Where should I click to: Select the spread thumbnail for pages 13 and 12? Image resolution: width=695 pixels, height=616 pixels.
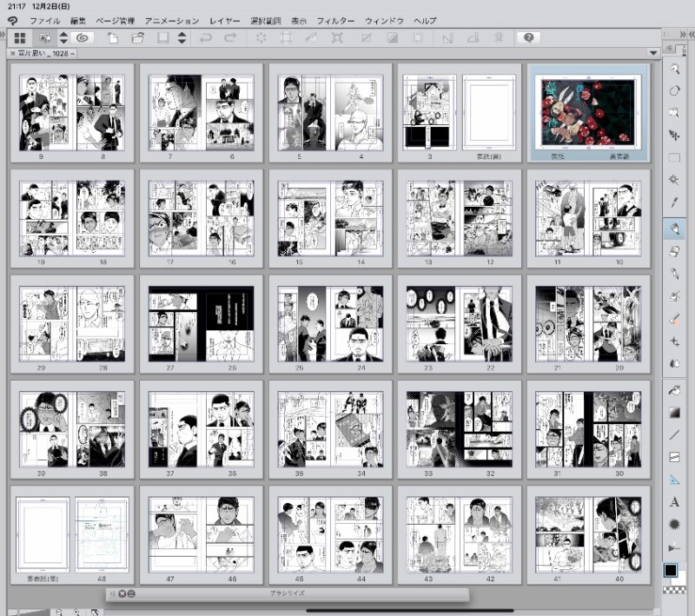pyautogui.click(x=460, y=218)
